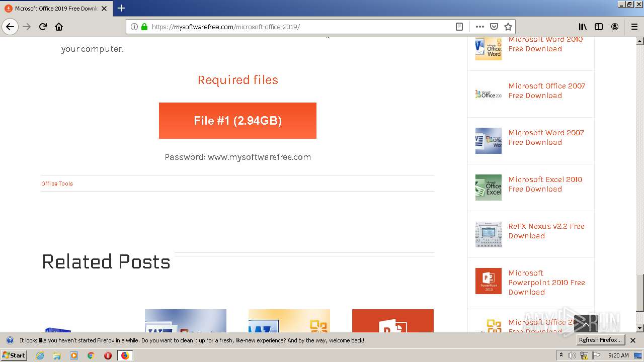
Task: Open Microsoft Word 2007 Free Download link
Action: 546,137
